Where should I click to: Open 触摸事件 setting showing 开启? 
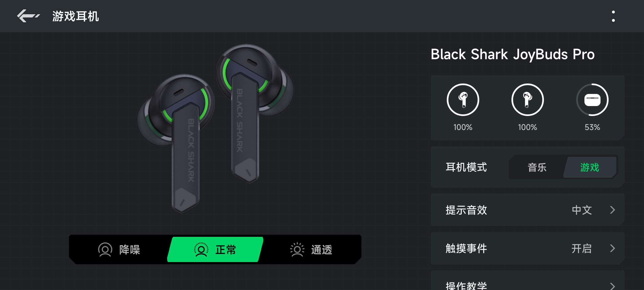(582, 248)
